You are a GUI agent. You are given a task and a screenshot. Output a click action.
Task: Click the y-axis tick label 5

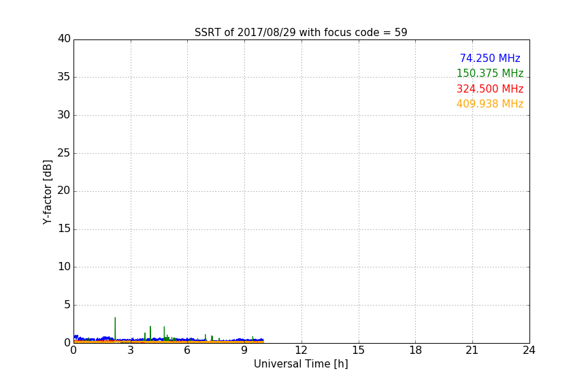click(67, 305)
